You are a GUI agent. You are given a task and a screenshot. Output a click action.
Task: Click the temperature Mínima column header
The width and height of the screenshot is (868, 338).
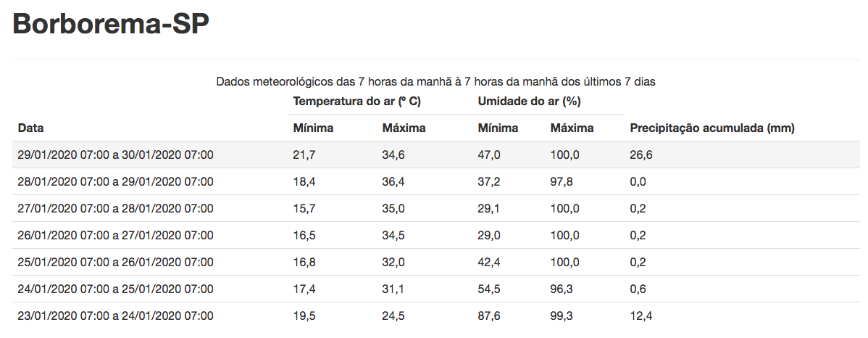tap(313, 128)
